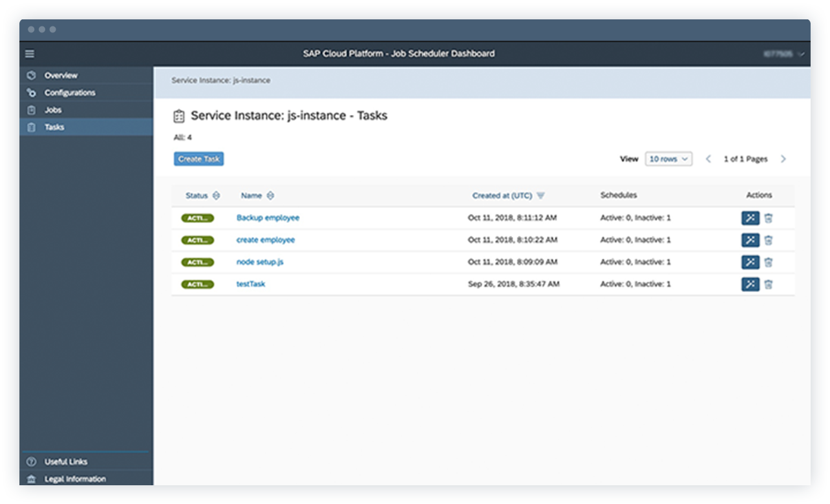Click status badge of node setup.js

click(197, 262)
